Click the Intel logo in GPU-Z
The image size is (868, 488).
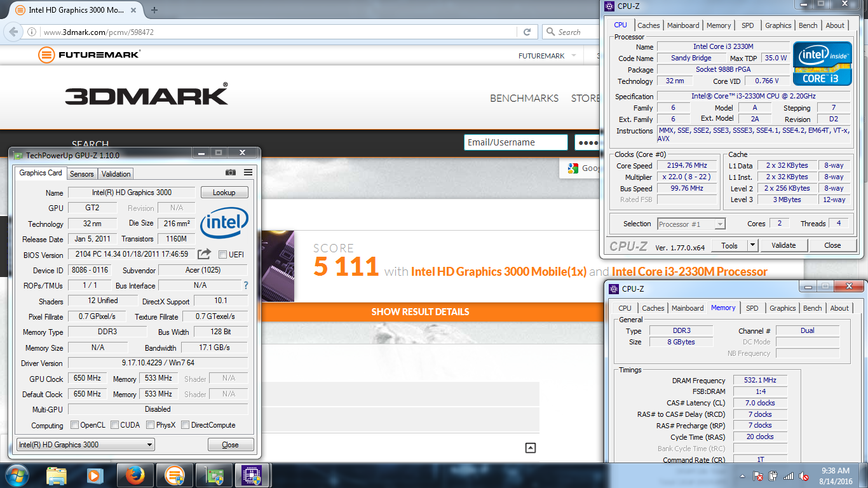tap(224, 224)
